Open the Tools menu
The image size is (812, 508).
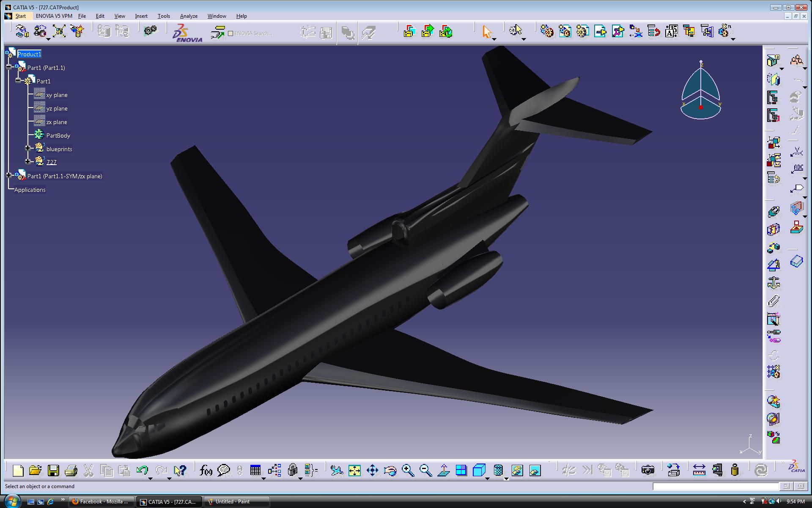(x=164, y=16)
